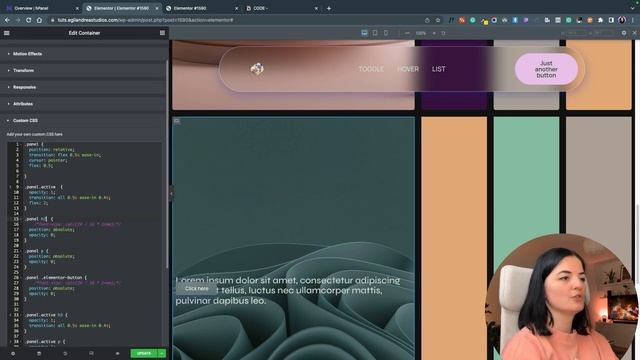The width and height of the screenshot is (640, 360).
Task: Click HOVER nav menu item
Action: click(408, 69)
